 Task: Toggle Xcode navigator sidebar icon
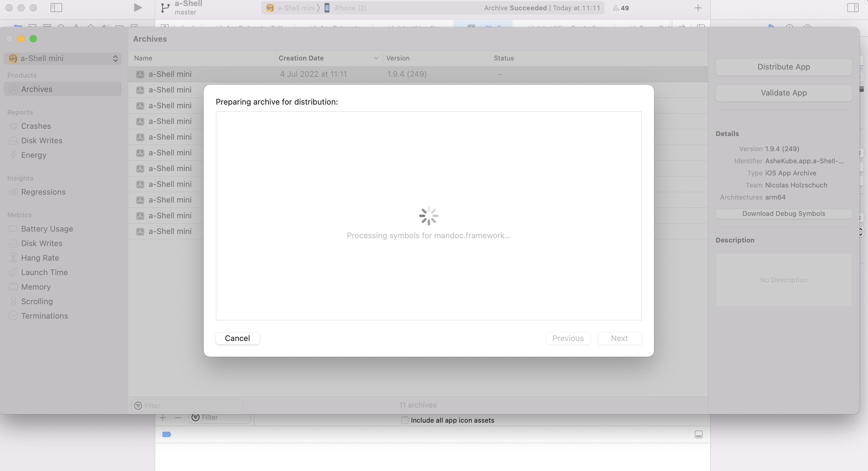pos(56,8)
